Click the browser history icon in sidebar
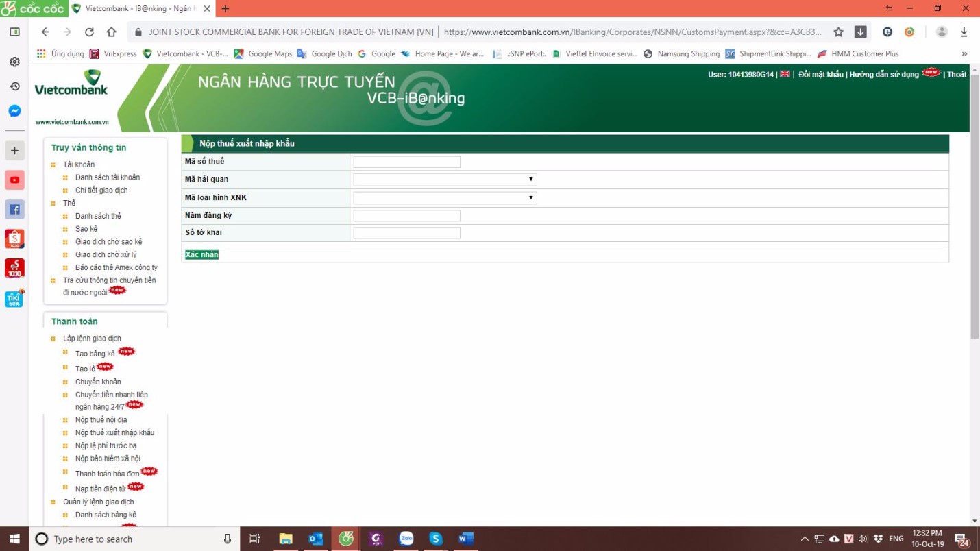Image resolution: width=980 pixels, height=551 pixels. (x=14, y=86)
